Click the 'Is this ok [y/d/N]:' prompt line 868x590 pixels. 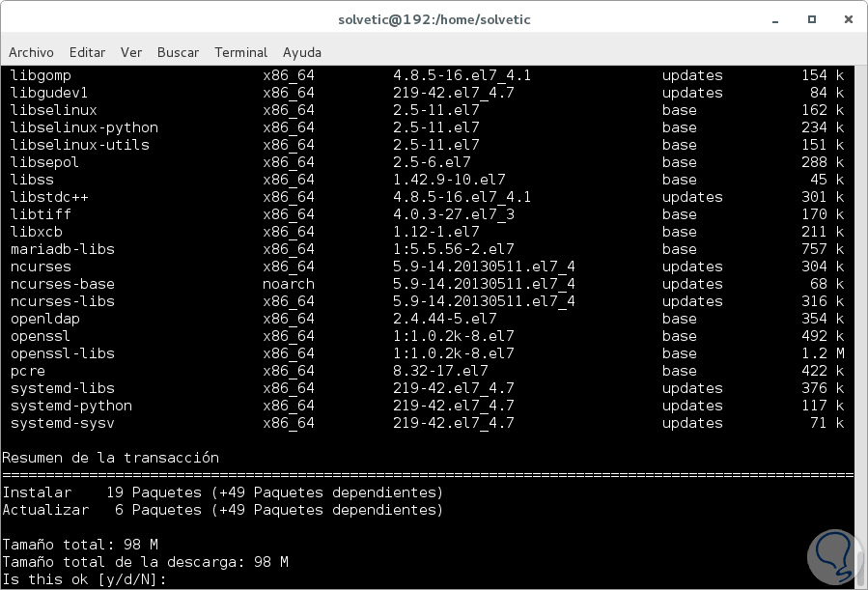coord(84,579)
